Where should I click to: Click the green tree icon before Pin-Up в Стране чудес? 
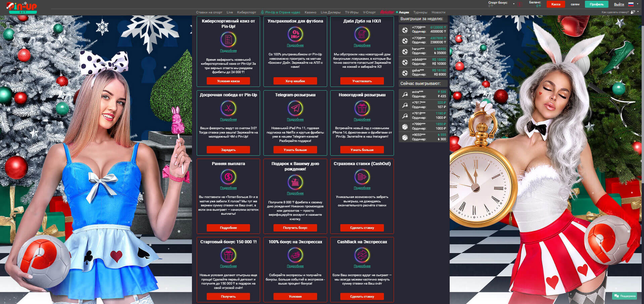click(x=262, y=12)
